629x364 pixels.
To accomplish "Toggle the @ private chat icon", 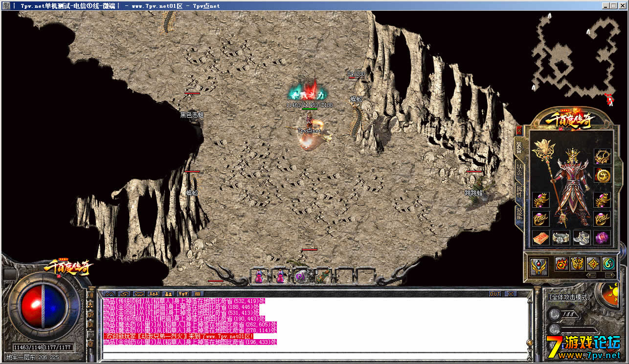I will tap(90, 344).
